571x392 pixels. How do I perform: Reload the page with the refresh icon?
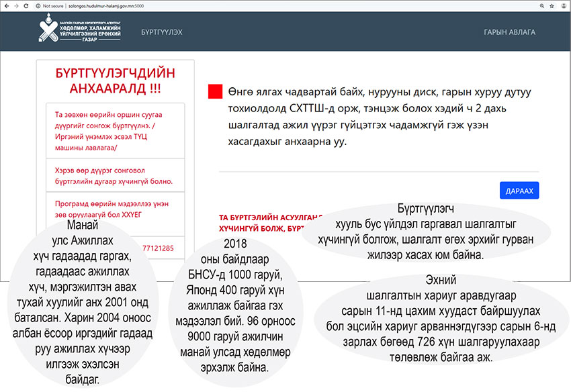[26, 6]
